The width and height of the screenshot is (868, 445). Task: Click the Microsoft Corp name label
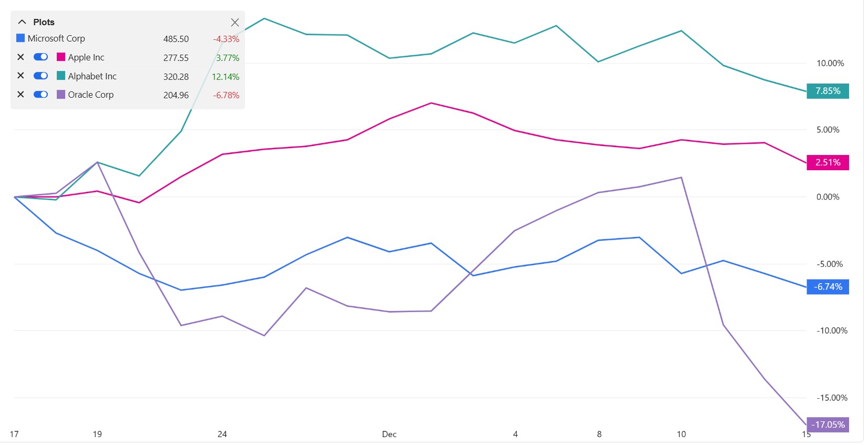coord(56,38)
